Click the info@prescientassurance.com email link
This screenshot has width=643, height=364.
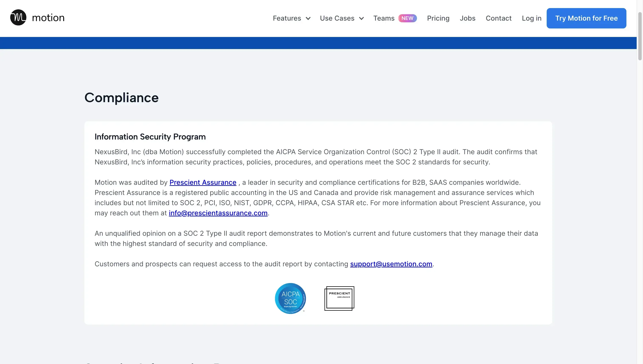click(218, 213)
